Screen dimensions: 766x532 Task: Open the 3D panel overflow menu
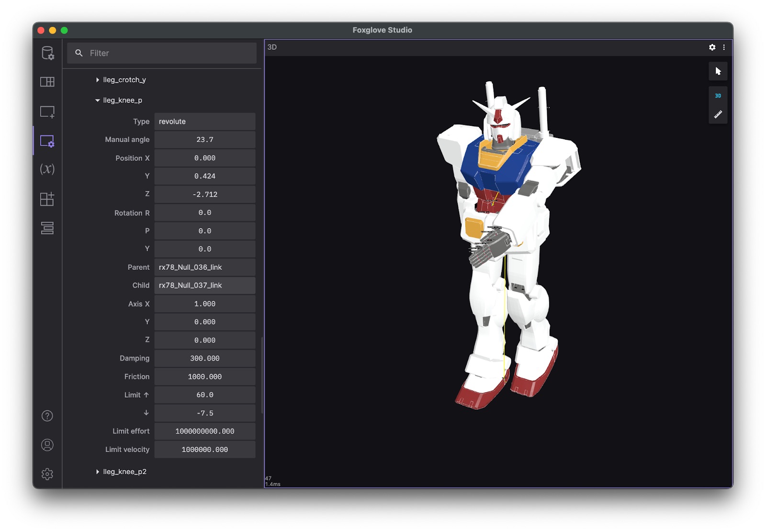coord(724,47)
